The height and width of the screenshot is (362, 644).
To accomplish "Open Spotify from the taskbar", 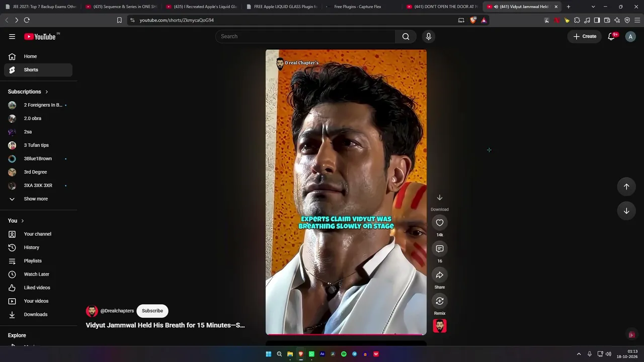I will (344, 354).
